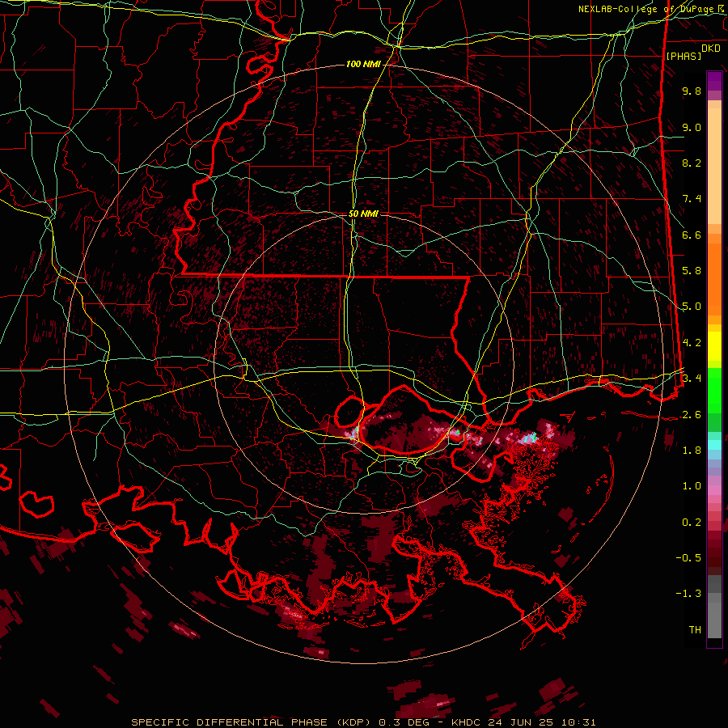
Task: Click the 2.6 value on the color scale
Action: (x=692, y=415)
